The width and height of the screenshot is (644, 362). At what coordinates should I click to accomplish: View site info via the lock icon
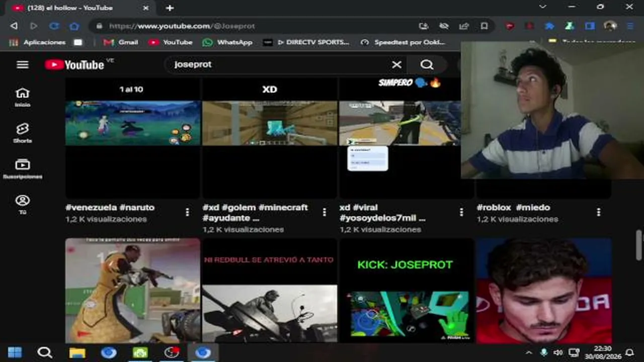[99, 26]
